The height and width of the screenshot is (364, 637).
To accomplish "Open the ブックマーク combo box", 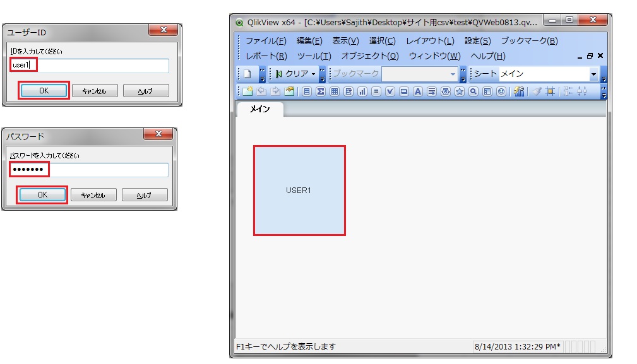I will click(x=419, y=74).
